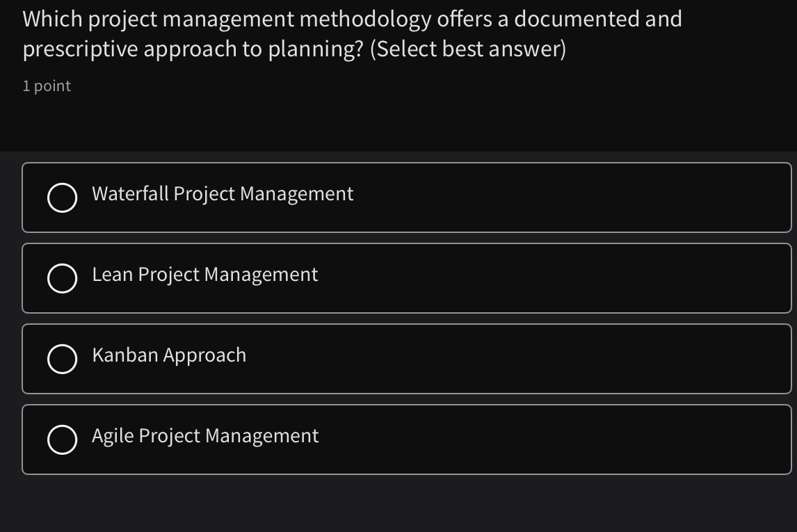Click the third answer option box
Image resolution: width=797 pixels, height=532 pixels.
pos(407,359)
